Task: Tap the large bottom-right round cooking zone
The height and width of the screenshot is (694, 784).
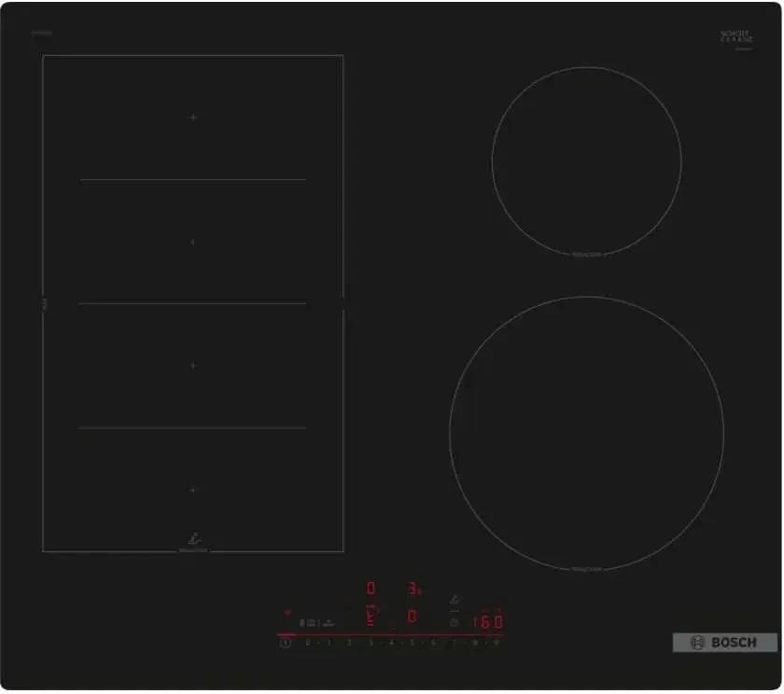Action: (x=586, y=433)
